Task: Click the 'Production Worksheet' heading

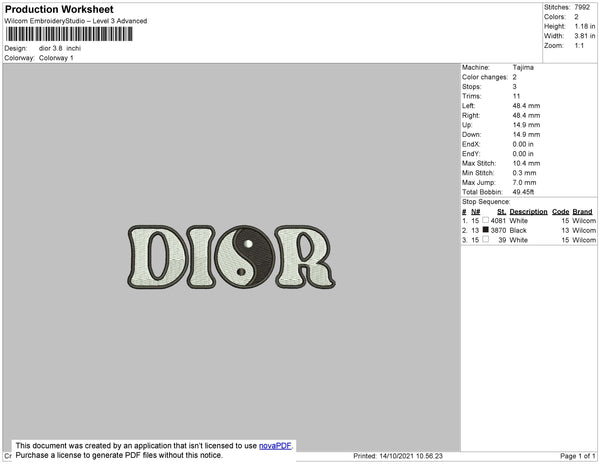Action: [x=59, y=9]
